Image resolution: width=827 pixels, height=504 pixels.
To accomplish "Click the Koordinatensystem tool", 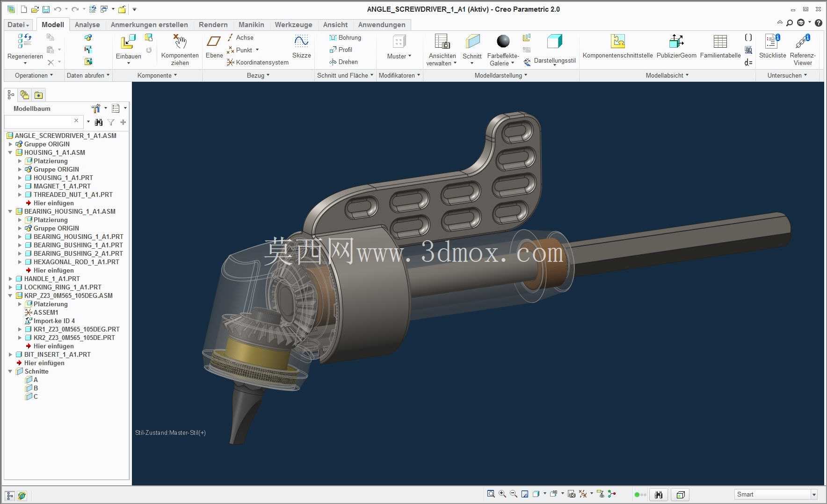I will tap(257, 62).
